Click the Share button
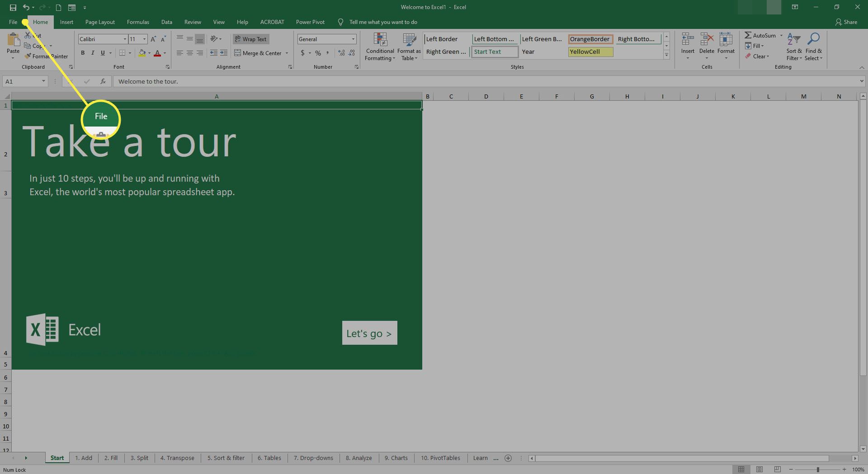The image size is (868, 474). coord(846,22)
